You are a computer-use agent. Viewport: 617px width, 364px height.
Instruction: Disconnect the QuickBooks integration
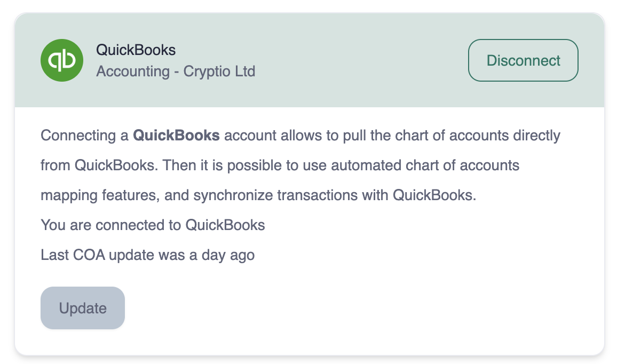pyautogui.click(x=523, y=60)
